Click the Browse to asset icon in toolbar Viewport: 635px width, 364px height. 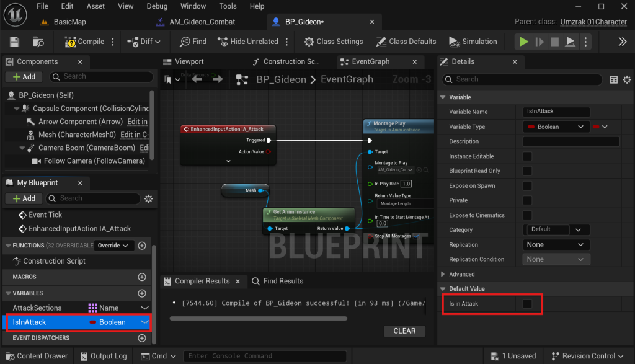coord(38,42)
